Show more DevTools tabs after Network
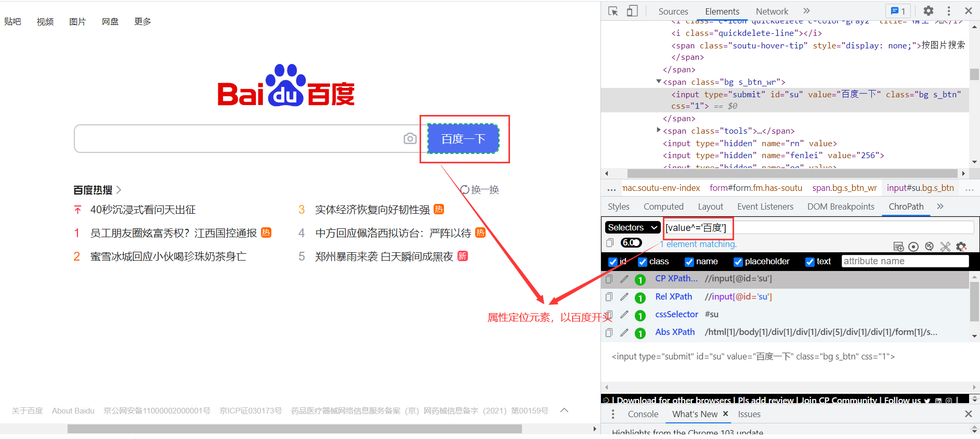The image size is (980, 439). click(x=806, y=11)
